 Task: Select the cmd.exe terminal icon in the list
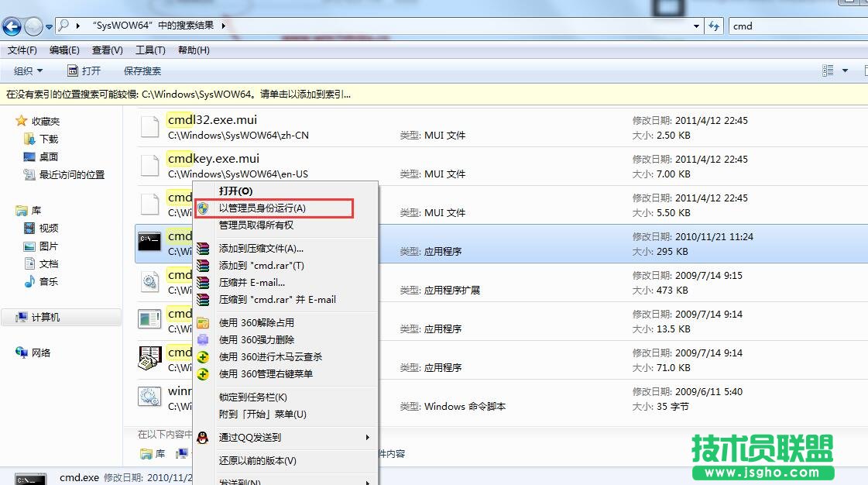(x=149, y=242)
